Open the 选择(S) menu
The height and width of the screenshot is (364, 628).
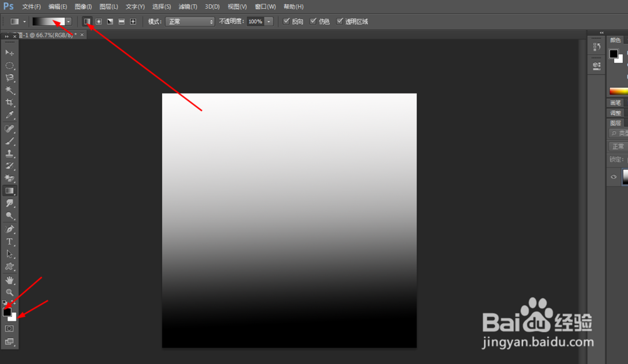coord(161,7)
